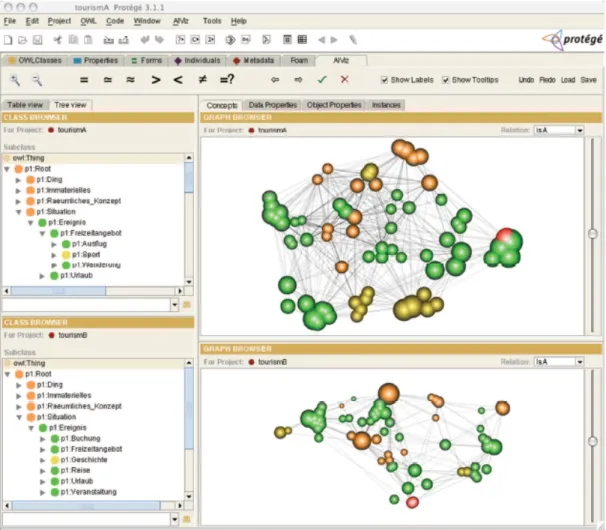Toggle the Show Tooltips checkbox
606x530 pixels.
click(x=446, y=80)
